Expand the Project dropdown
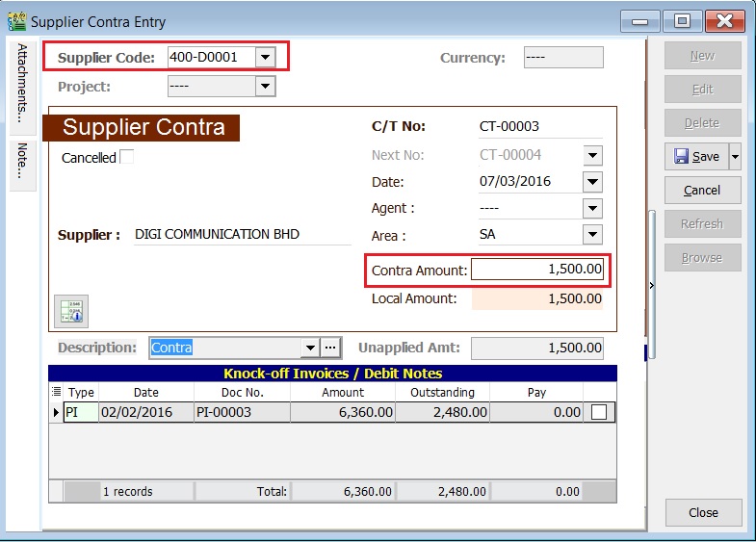This screenshot has height=542, width=756. click(265, 87)
